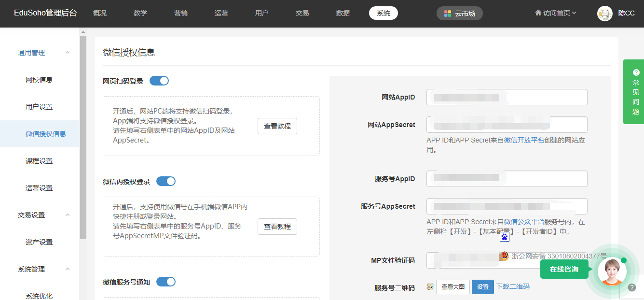Open the 概况 top menu
644x300 pixels.
100,13
